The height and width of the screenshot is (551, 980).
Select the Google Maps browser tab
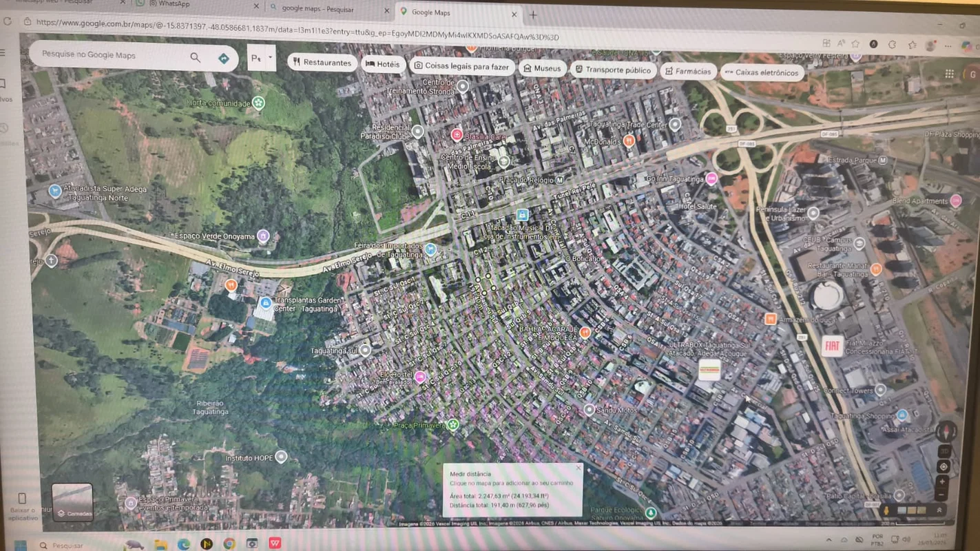(x=458, y=13)
